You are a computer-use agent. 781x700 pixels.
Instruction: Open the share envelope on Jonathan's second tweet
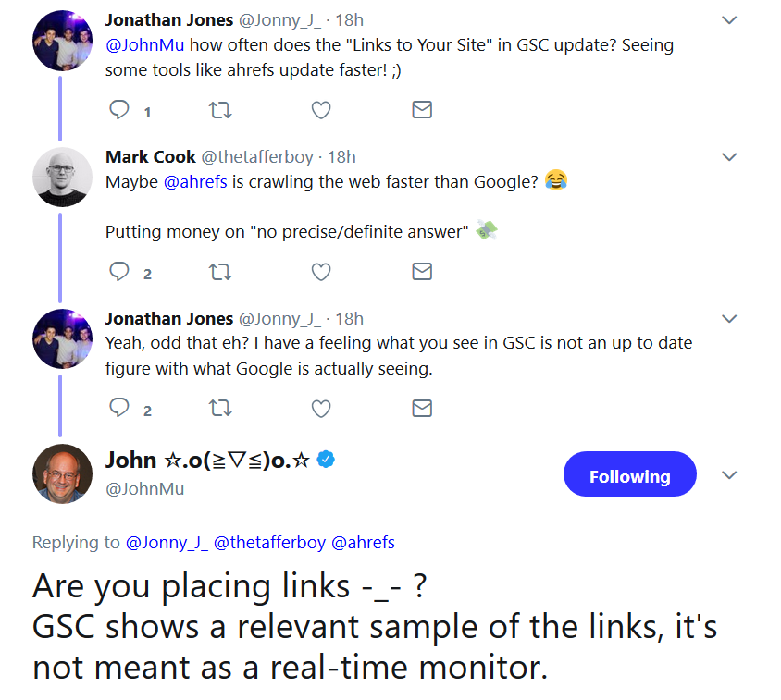coord(422,409)
